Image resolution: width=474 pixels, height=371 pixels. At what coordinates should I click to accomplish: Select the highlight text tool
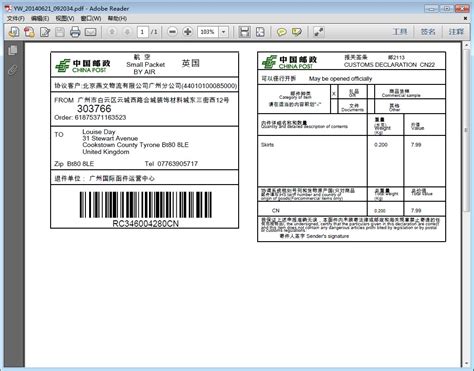(297, 32)
